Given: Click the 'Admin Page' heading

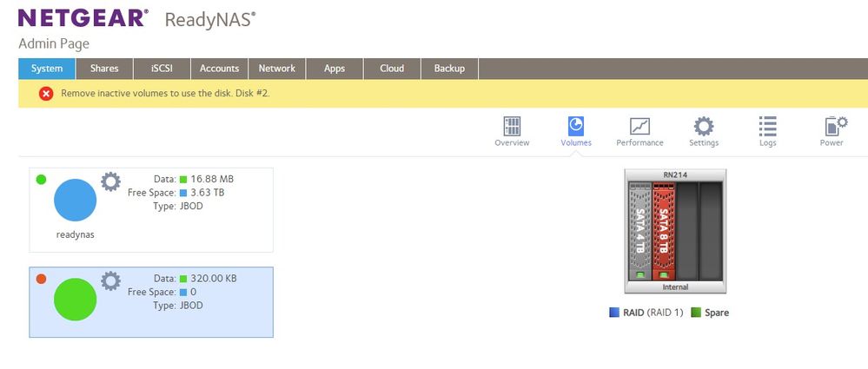Looking at the screenshot, I should tap(54, 43).
